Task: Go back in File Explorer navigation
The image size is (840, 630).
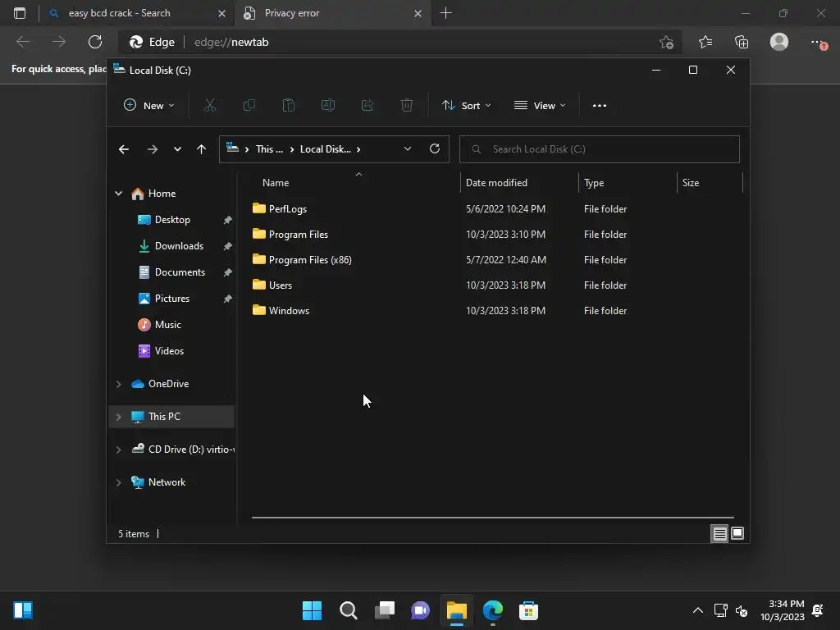Action: (124, 149)
